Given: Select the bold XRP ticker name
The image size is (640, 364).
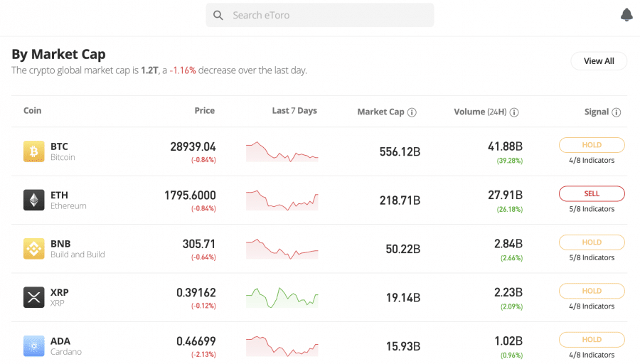Looking at the screenshot, I should click(60, 292).
